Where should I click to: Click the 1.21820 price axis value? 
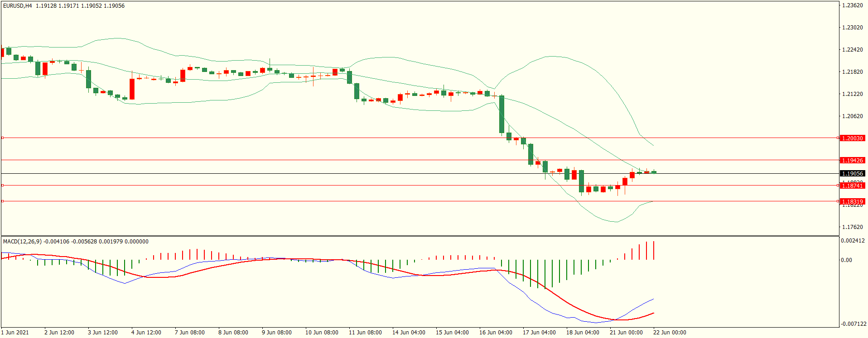coord(852,72)
